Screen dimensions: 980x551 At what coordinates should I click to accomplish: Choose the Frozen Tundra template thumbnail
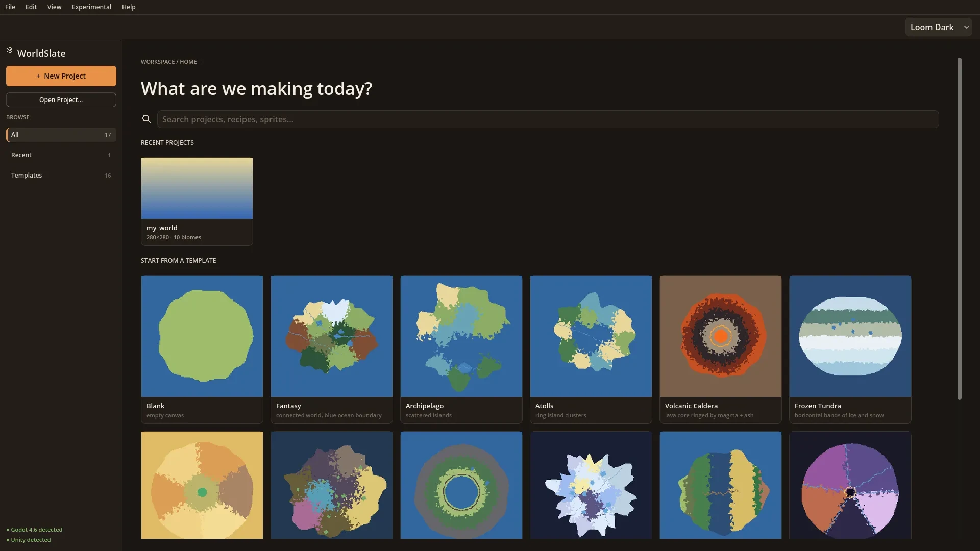tap(850, 336)
